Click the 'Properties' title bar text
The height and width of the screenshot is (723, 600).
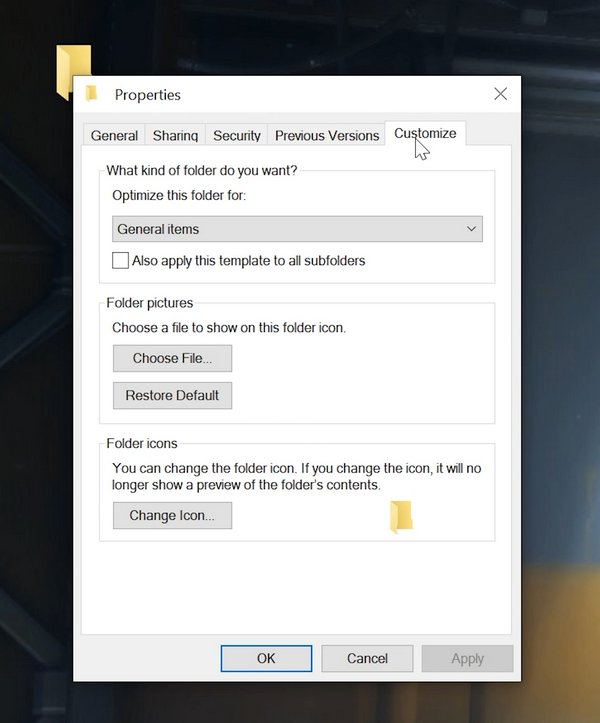[x=148, y=95]
